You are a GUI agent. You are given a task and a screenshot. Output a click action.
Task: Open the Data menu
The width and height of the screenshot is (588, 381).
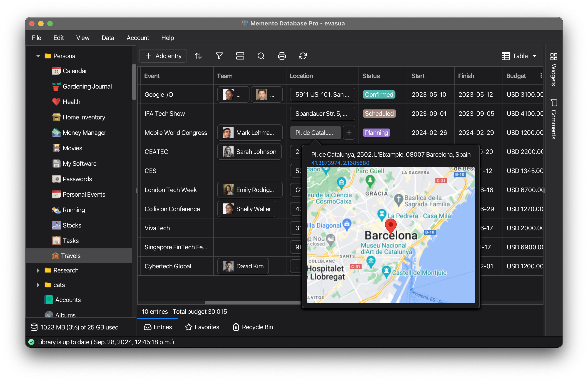pyautogui.click(x=108, y=37)
